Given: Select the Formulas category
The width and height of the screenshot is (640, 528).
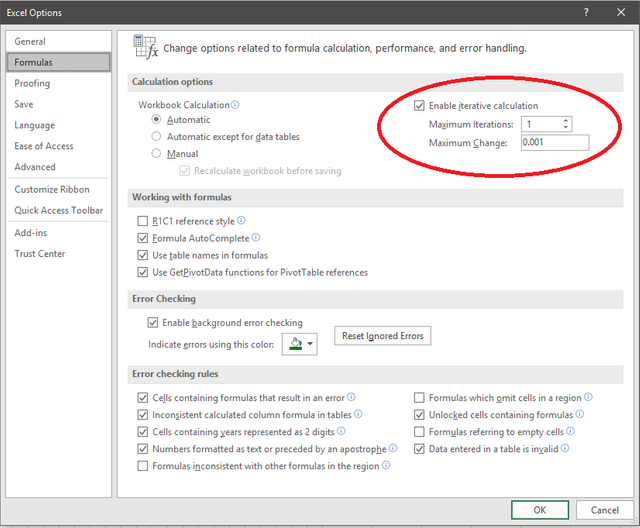Looking at the screenshot, I should point(59,62).
